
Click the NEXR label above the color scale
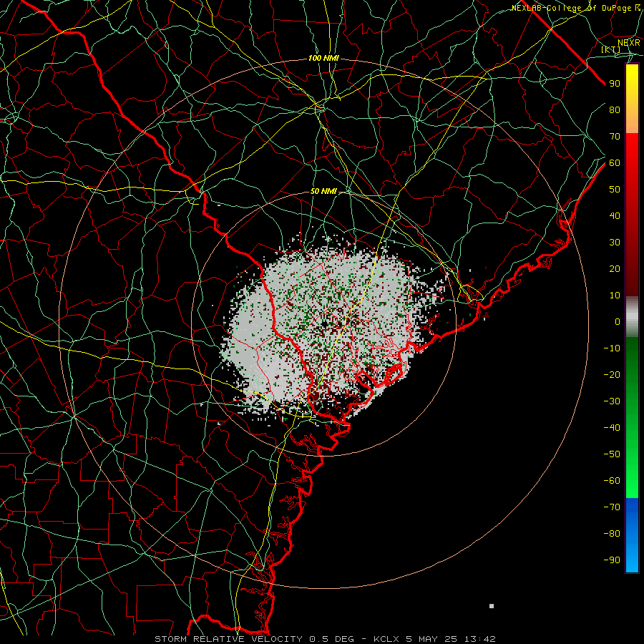[x=629, y=43]
